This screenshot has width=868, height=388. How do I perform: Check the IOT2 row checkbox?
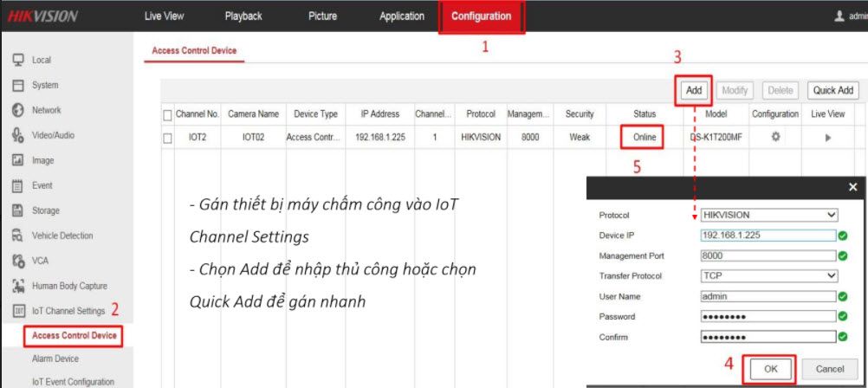[x=167, y=139]
